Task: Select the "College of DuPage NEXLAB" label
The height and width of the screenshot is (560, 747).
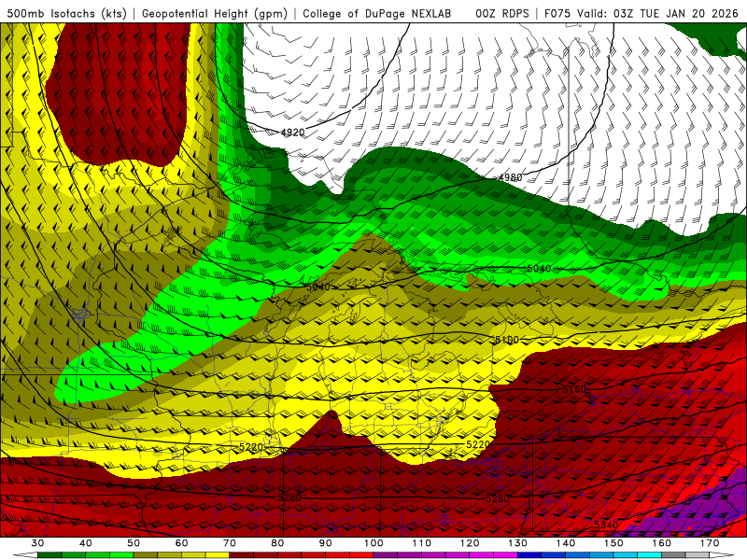Action: coord(377,14)
